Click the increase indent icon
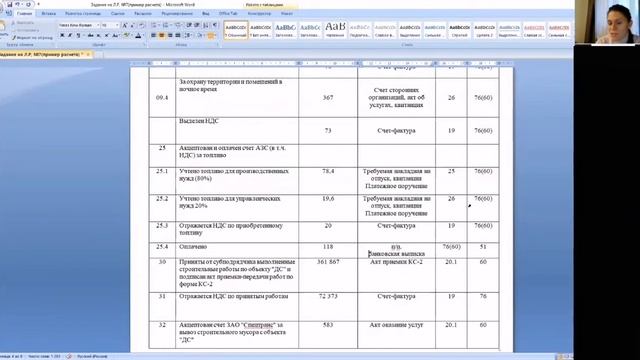Viewport: 640px width, 360px height. point(197,25)
